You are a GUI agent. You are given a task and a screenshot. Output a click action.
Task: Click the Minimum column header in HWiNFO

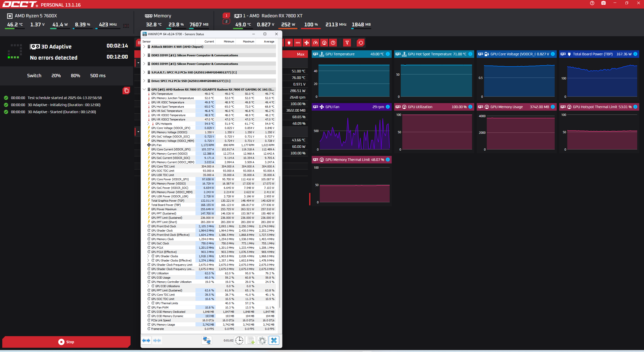pyautogui.click(x=225, y=41)
